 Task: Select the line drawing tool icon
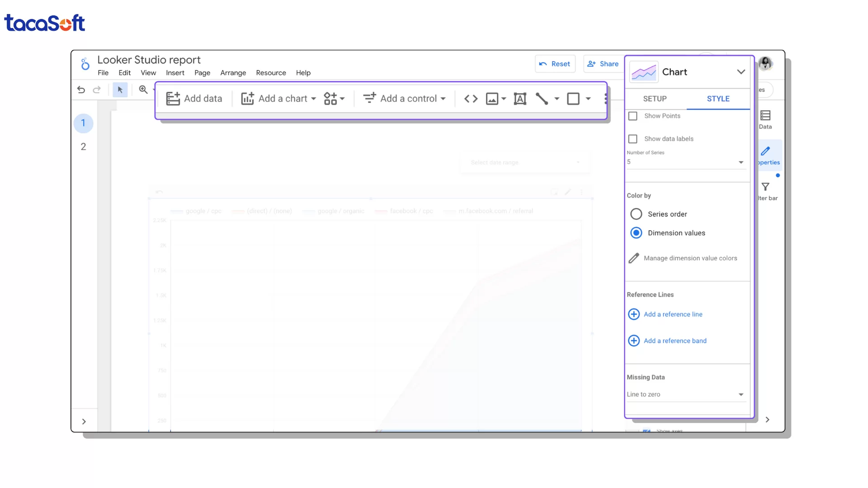(542, 99)
